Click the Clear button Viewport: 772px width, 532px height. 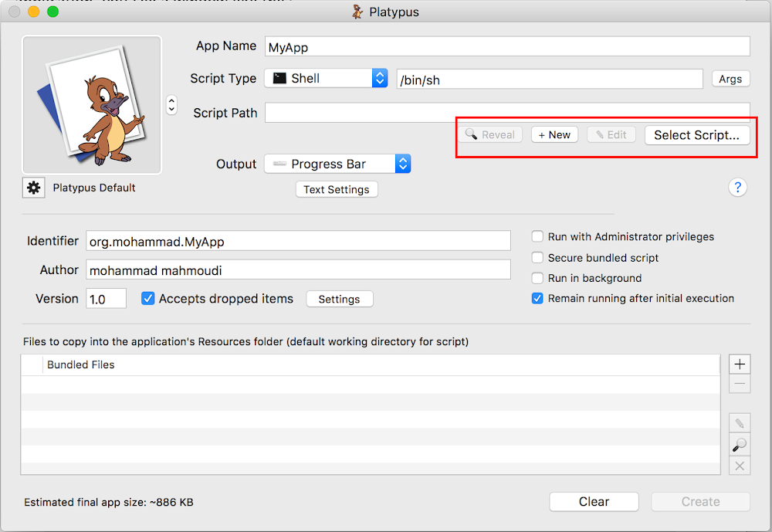[594, 501]
